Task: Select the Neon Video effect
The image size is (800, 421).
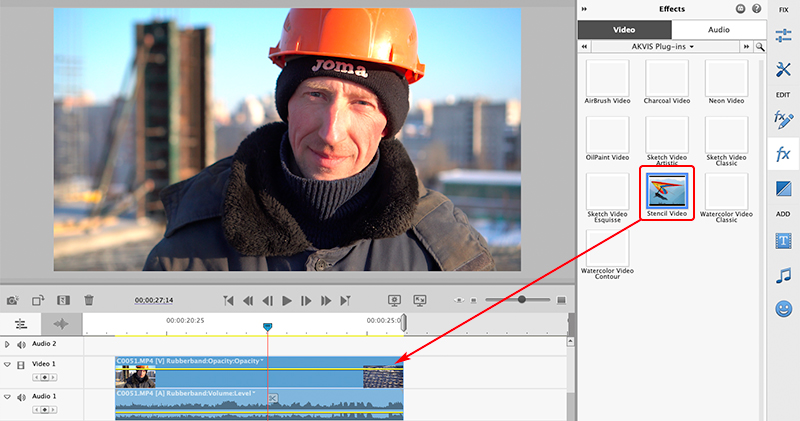Action: [727, 82]
